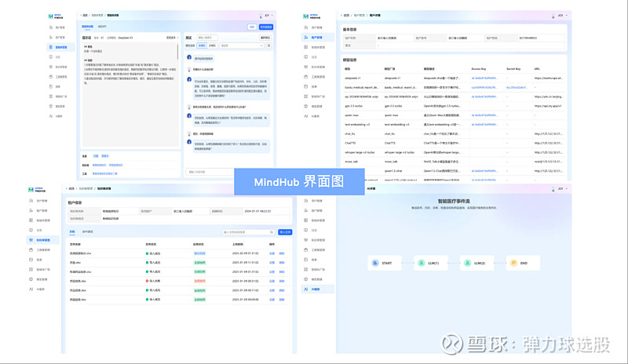Click highlighted knowledge base sidebar item in file panel

click(x=43, y=240)
